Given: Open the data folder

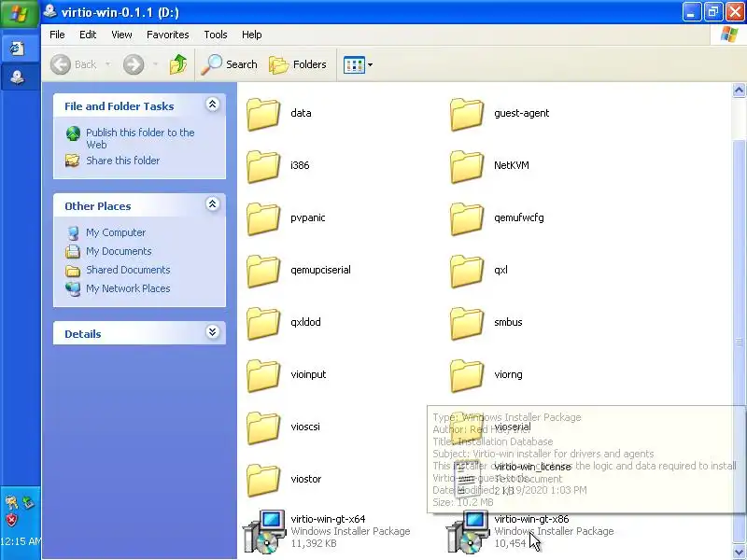Looking at the screenshot, I should click(x=278, y=114).
